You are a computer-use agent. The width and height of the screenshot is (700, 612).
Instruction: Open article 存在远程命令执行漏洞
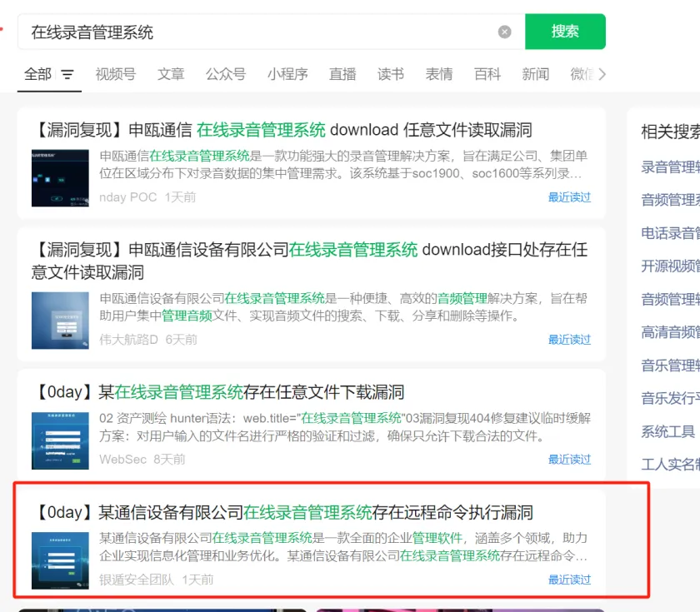tap(282, 513)
